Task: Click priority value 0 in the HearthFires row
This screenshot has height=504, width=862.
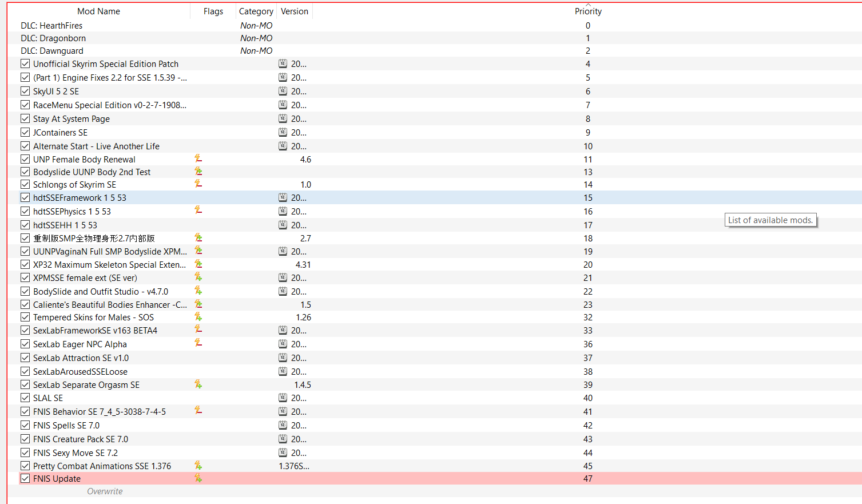Action: click(x=588, y=25)
